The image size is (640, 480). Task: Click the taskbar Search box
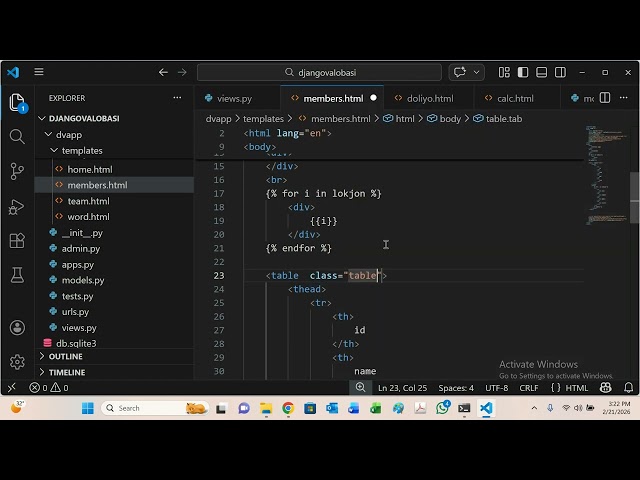155,408
